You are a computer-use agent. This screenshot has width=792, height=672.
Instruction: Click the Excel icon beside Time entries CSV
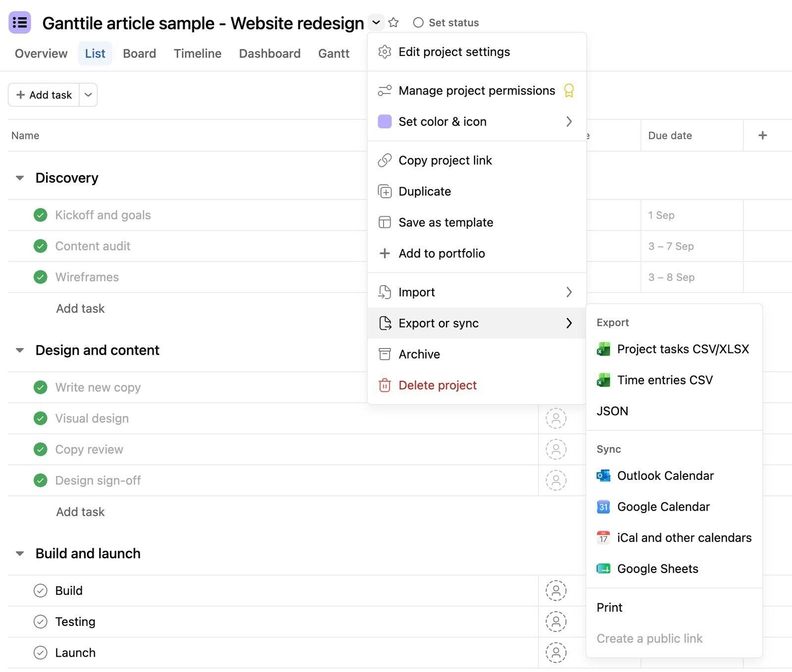point(603,380)
